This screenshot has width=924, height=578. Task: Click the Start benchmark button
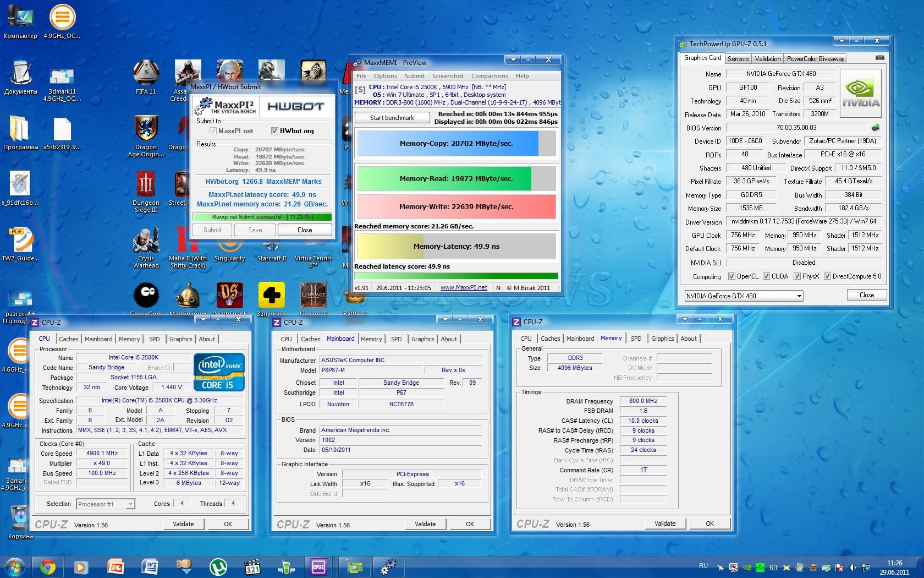392,118
